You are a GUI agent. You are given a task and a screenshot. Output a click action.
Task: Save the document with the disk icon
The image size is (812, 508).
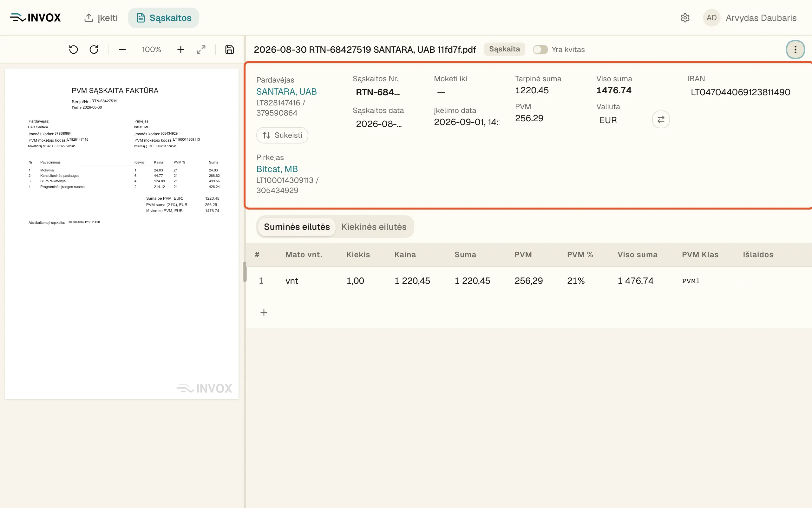click(x=230, y=50)
